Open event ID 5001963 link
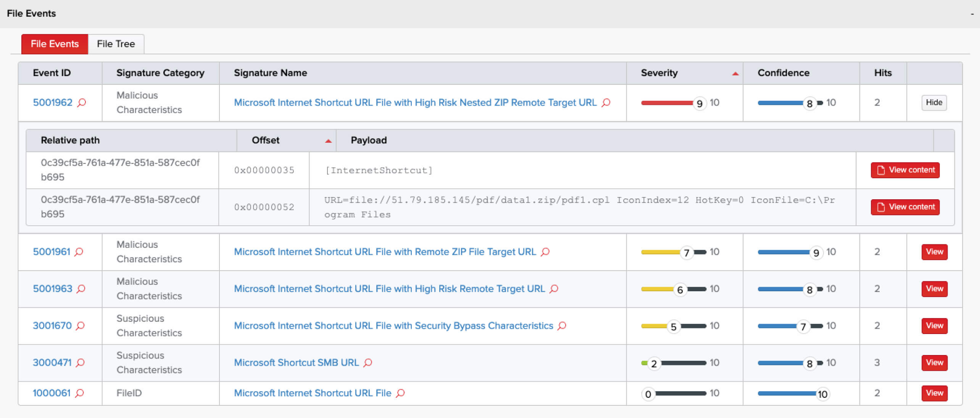The width and height of the screenshot is (980, 418). point(52,289)
